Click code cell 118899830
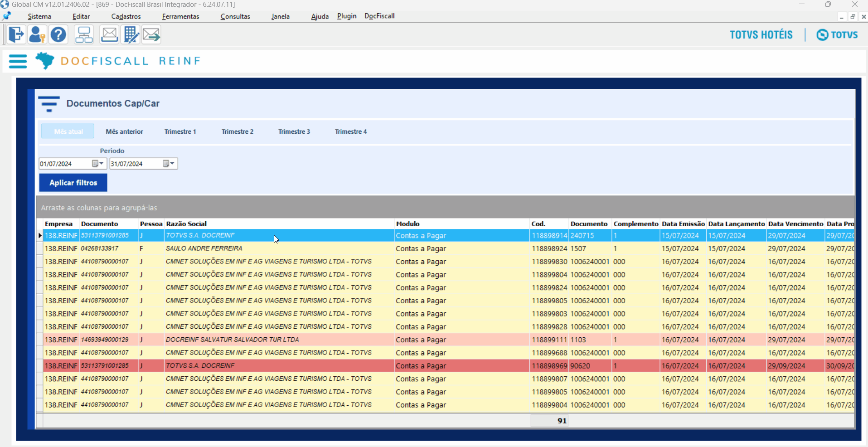 click(549, 262)
